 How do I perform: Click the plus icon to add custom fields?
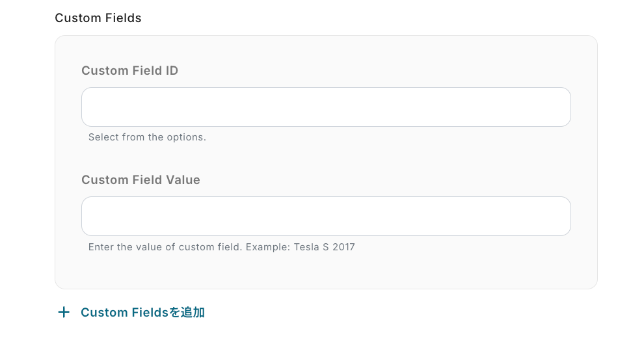tap(64, 313)
